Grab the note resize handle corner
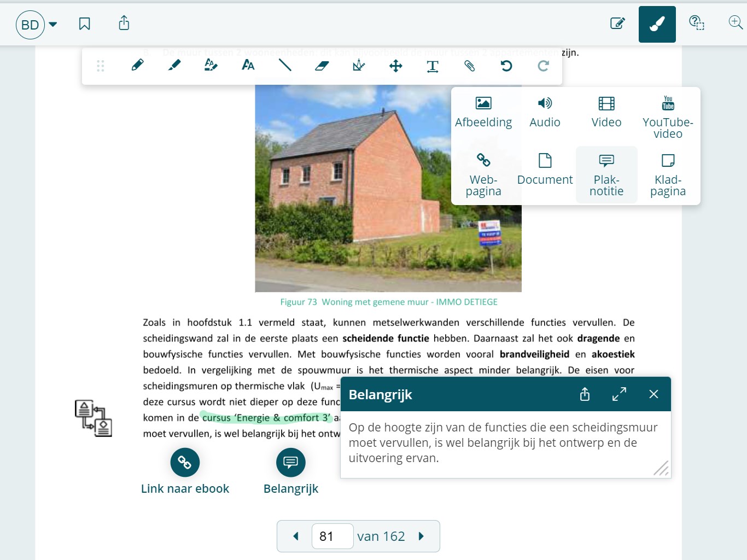Image resolution: width=747 pixels, height=560 pixels. (661, 469)
